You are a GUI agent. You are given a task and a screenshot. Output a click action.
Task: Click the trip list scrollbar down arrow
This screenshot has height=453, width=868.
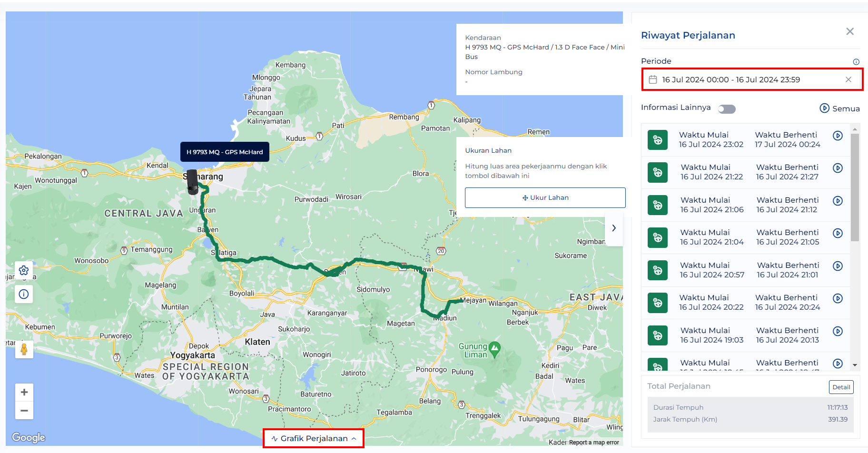point(855,365)
